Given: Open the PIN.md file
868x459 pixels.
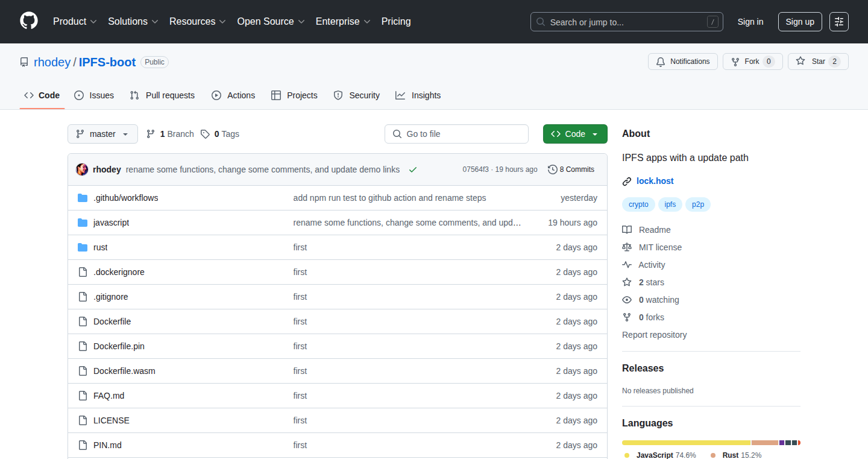Looking at the screenshot, I should click(107, 445).
